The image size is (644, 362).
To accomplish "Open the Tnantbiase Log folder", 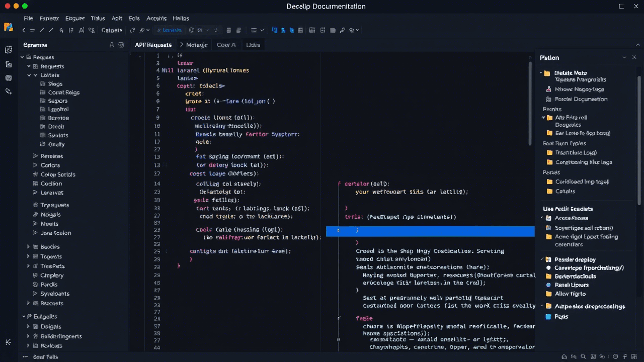I will [x=576, y=152].
